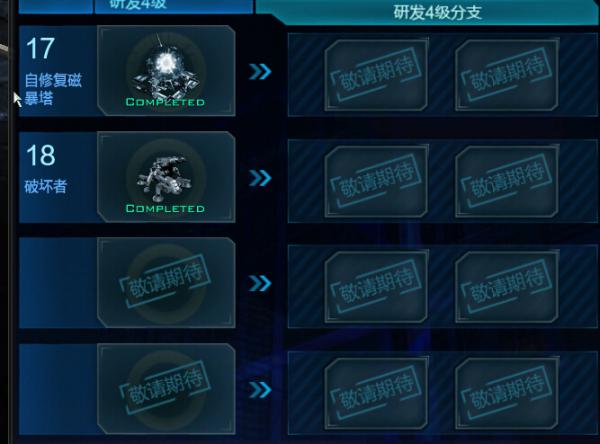Click the locked 敬请期待 research card in third row

(x=166, y=282)
